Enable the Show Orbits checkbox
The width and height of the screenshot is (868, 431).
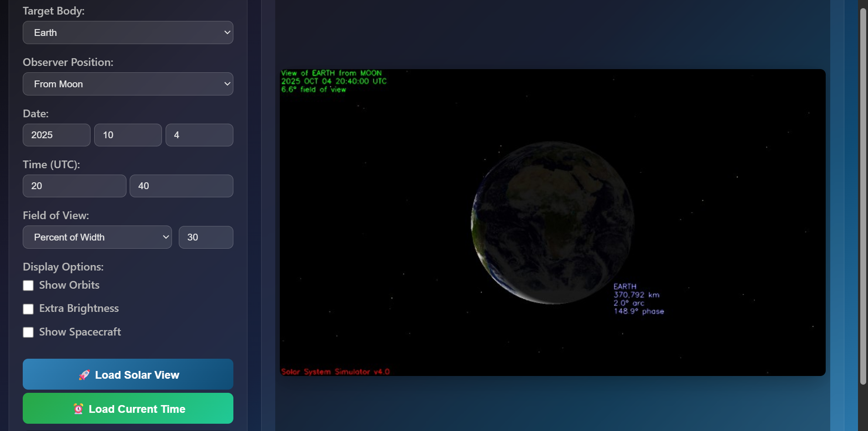pyautogui.click(x=28, y=285)
